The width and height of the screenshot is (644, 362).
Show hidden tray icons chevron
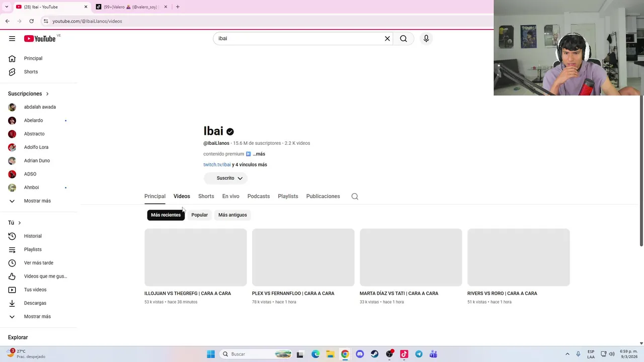(568, 354)
